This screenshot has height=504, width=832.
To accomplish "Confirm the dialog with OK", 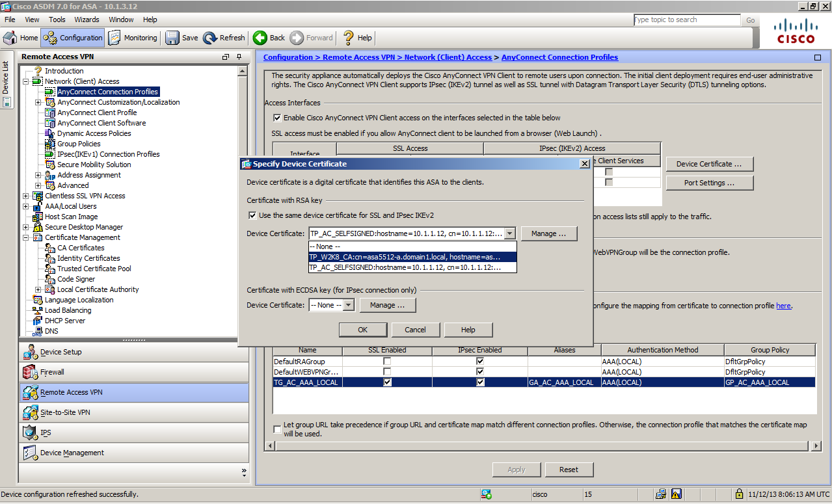I will tap(363, 330).
